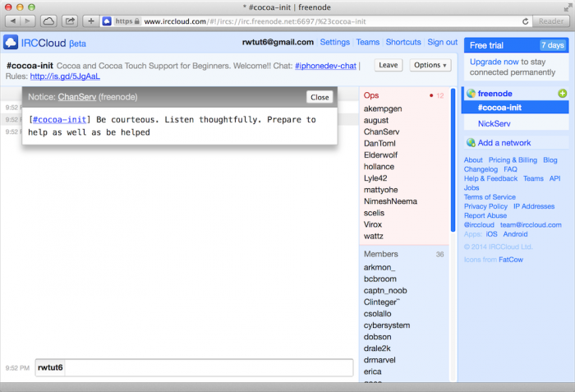
Task: Open the Options dropdown
Action: tap(430, 65)
